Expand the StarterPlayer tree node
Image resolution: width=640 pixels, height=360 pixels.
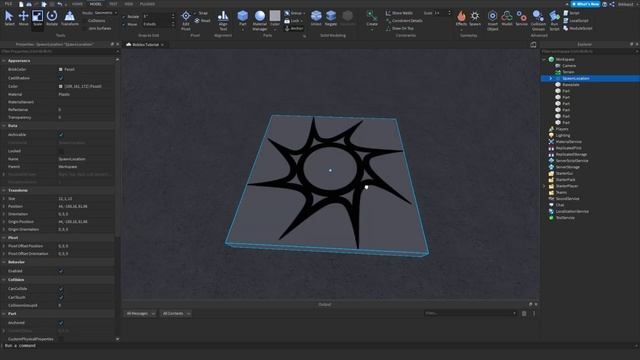pos(544,186)
